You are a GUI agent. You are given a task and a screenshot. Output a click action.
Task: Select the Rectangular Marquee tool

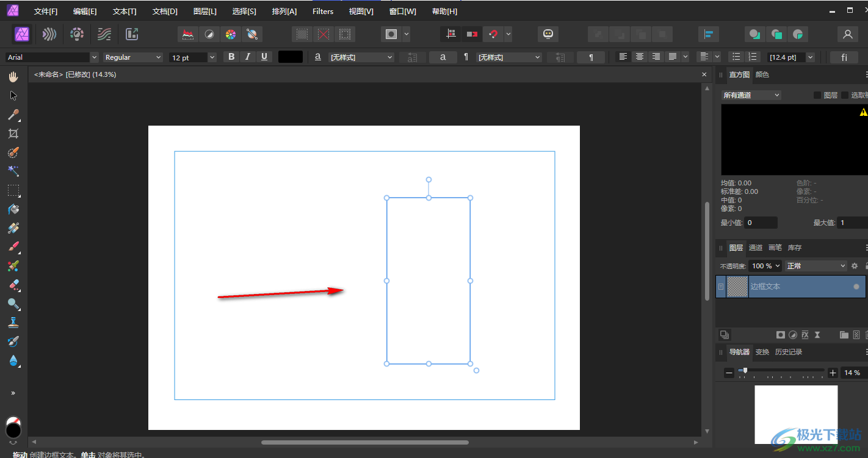[13, 190]
